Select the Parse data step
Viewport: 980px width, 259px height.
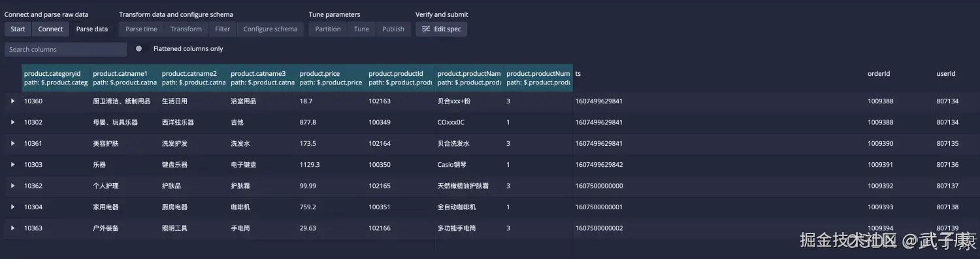point(92,29)
